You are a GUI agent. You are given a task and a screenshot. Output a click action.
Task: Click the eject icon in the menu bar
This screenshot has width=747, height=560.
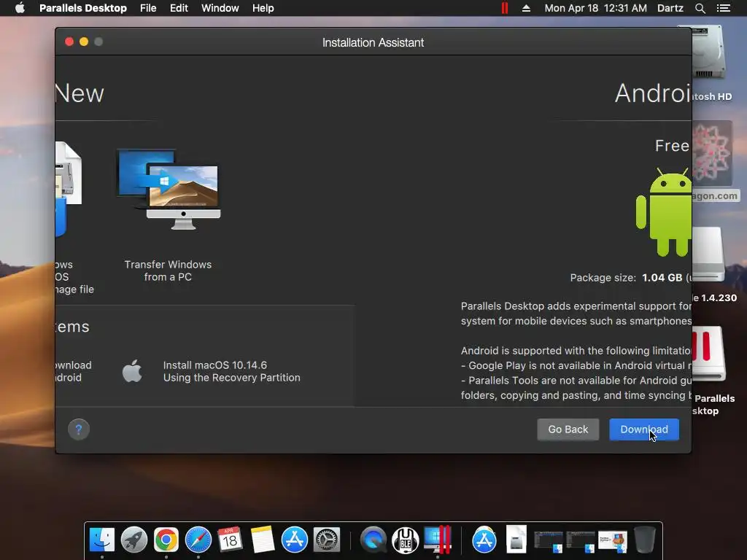tap(526, 8)
